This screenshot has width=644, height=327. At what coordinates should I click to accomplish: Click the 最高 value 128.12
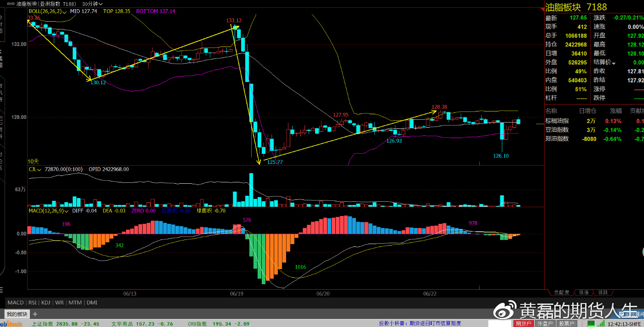point(636,45)
